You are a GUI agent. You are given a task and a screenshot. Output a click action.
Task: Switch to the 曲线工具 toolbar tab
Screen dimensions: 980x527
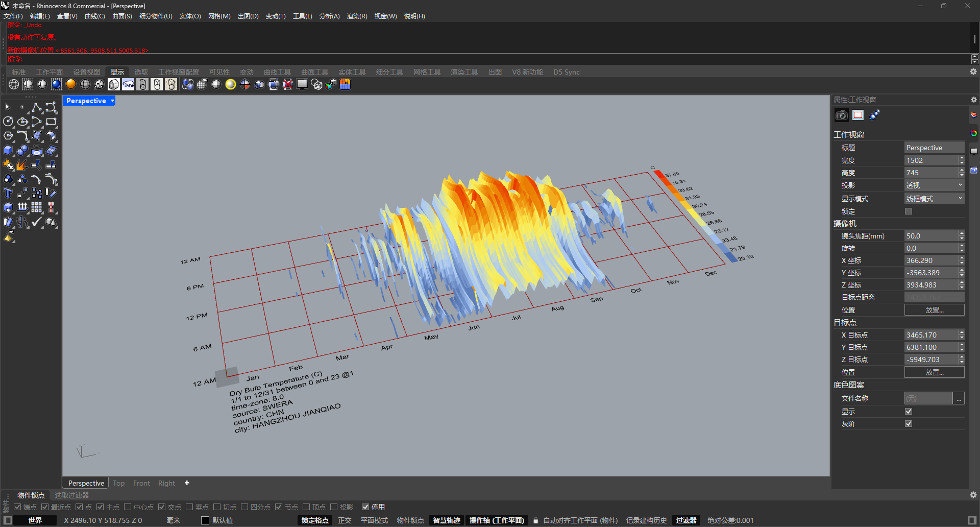(277, 72)
